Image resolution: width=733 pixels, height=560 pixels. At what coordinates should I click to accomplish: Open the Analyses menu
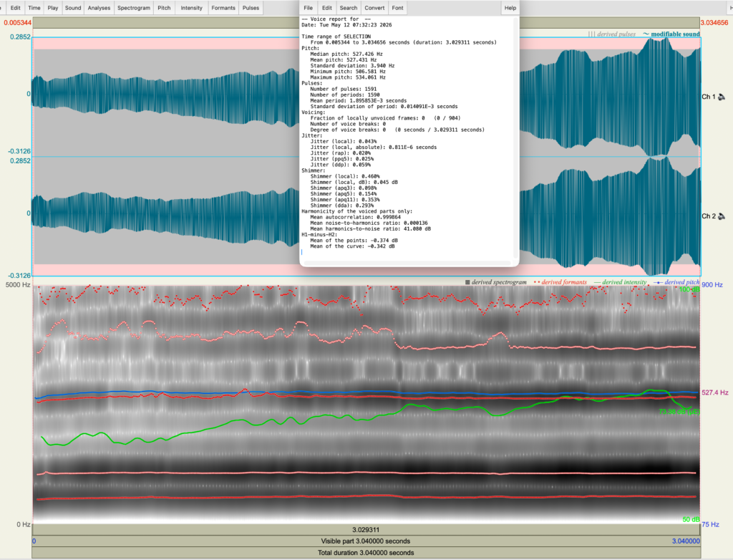pyautogui.click(x=99, y=7)
